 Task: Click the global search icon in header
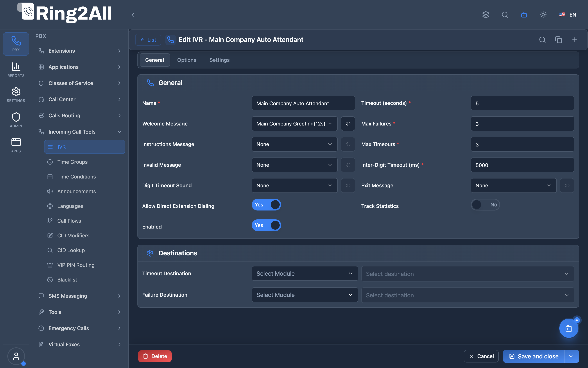coord(505,15)
